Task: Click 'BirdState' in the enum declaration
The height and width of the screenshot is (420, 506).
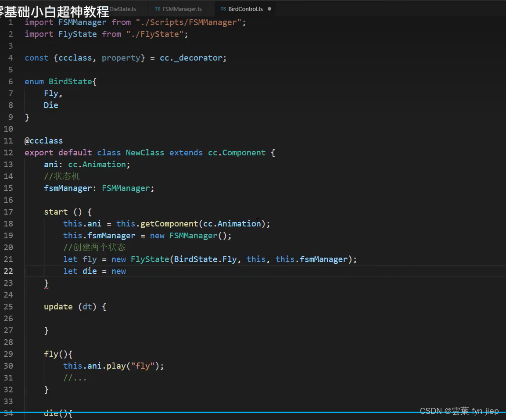Action: 70,82
